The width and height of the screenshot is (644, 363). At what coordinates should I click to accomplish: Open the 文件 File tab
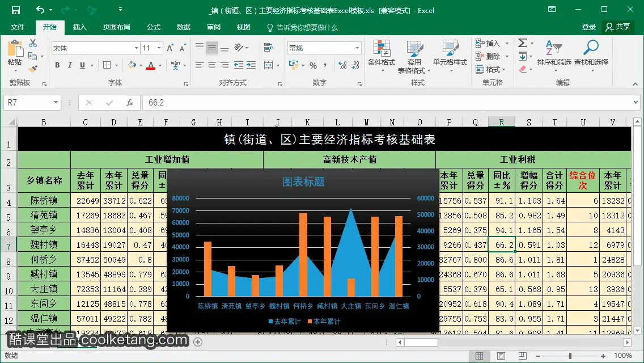17,27
